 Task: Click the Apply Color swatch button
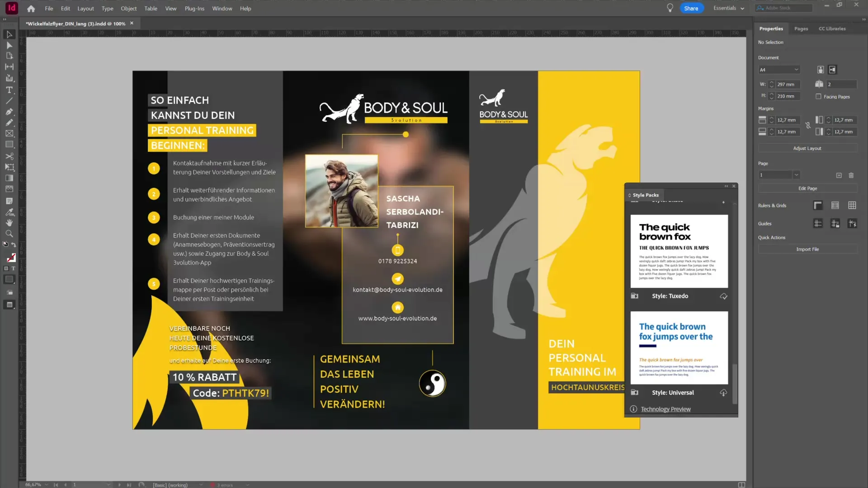(x=9, y=280)
